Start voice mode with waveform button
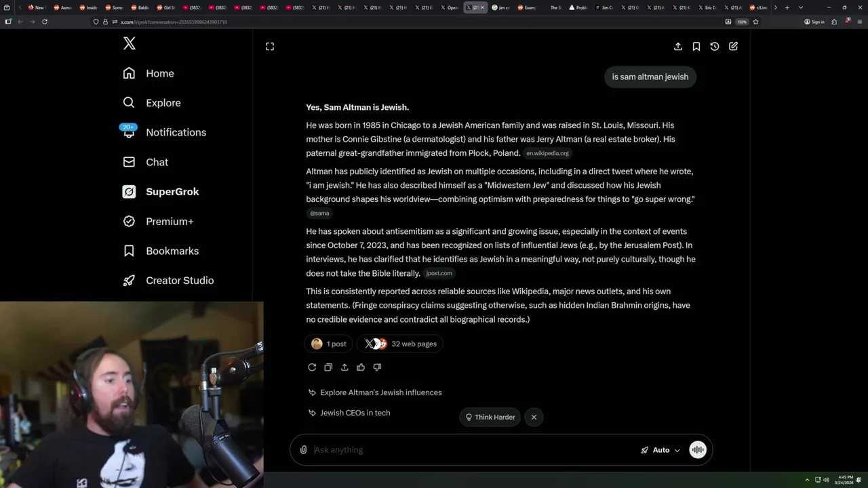Viewport: 868px width, 488px height. click(x=698, y=450)
